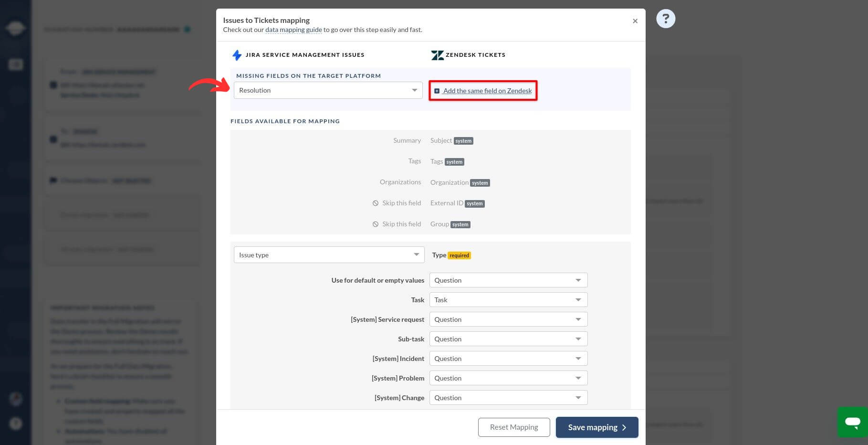Click the Jira Service Management logo icon

tap(237, 55)
